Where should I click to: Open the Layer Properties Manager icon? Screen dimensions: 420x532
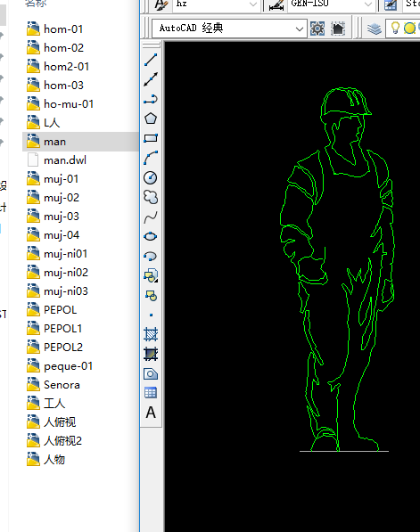[375, 29]
